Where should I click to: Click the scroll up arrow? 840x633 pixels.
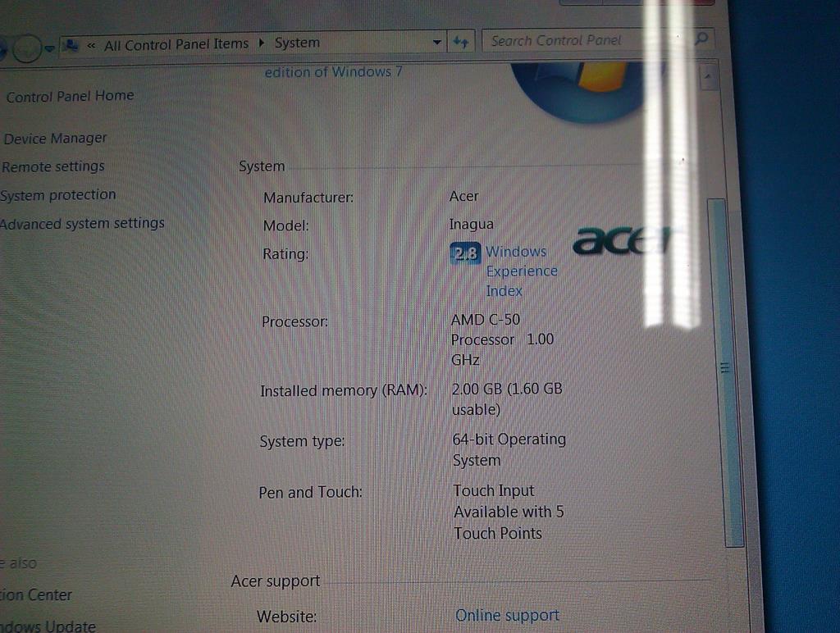[x=708, y=77]
